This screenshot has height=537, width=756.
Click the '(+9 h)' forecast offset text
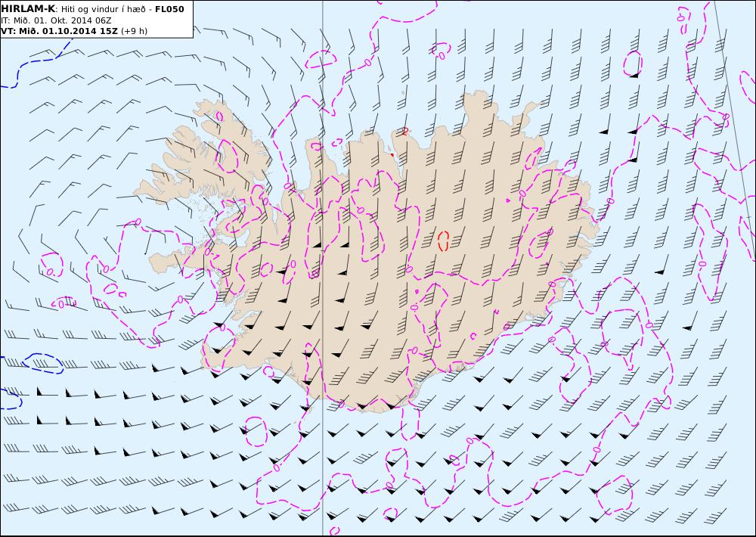coord(135,31)
